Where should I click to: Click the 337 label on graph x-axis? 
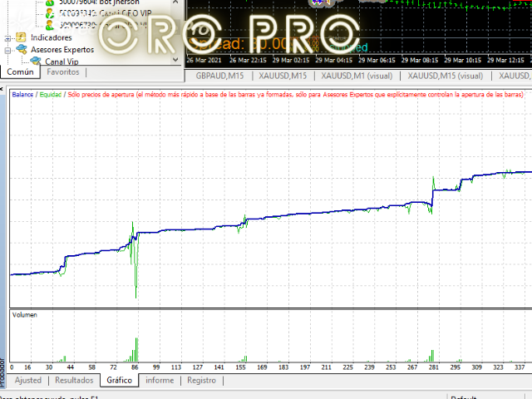(x=520, y=367)
